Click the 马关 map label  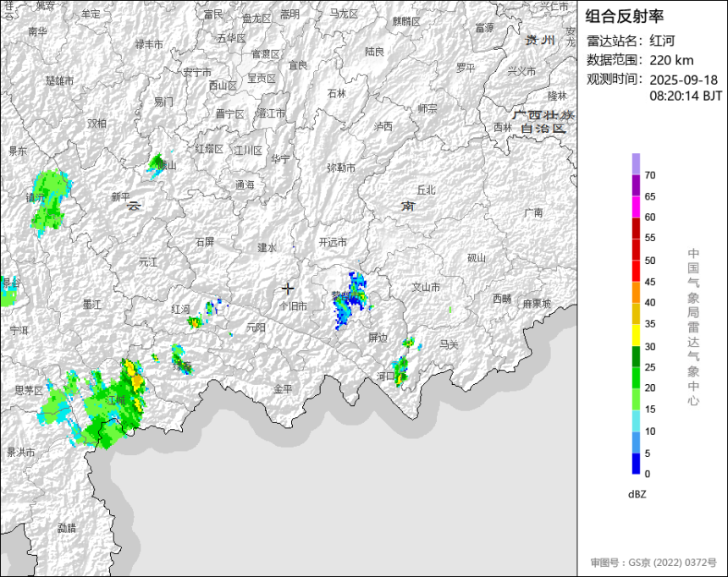449,345
